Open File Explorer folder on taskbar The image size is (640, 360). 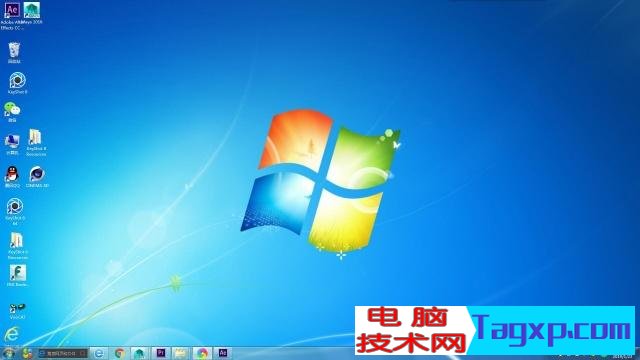click(x=181, y=353)
